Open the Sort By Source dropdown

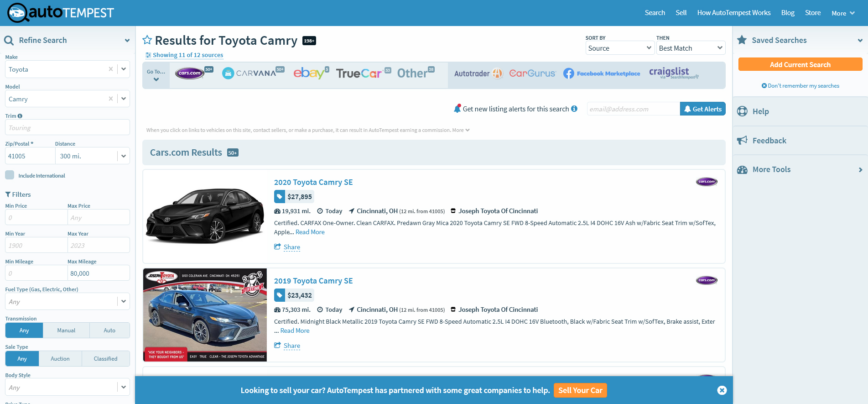tap(620, 48)
